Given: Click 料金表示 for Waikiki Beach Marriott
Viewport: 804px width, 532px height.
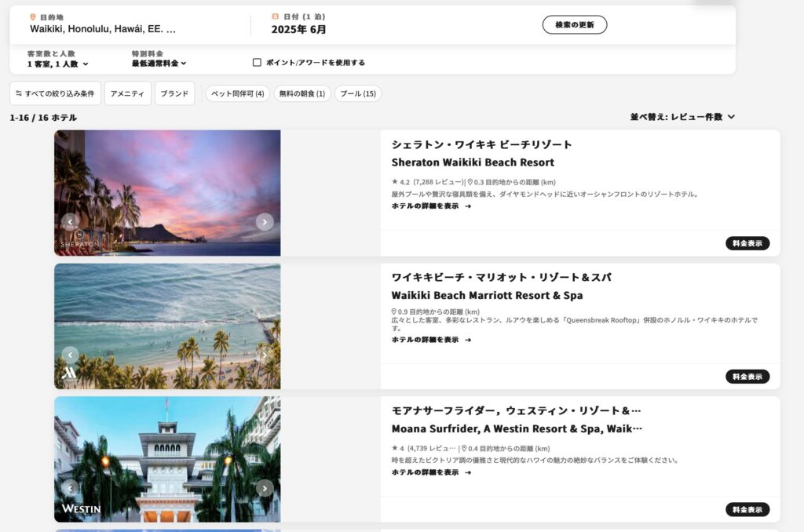Looking at the screenshot, I should click(x=747, y=377).
